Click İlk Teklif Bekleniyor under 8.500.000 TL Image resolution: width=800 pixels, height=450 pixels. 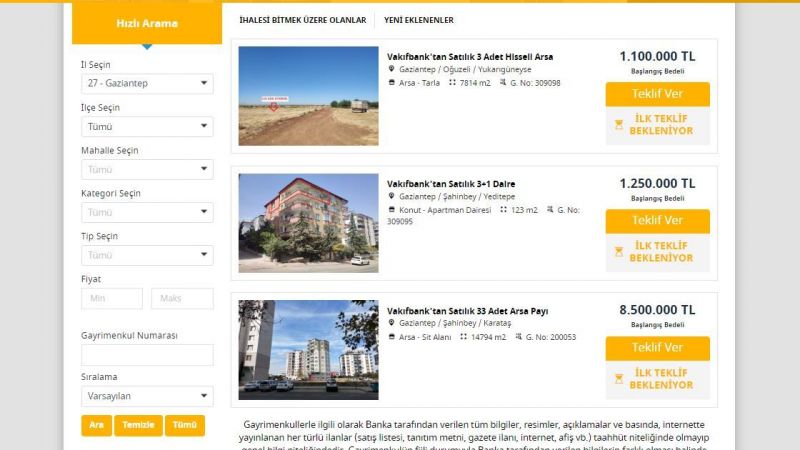pyautogui.click(x=661, y=379)
